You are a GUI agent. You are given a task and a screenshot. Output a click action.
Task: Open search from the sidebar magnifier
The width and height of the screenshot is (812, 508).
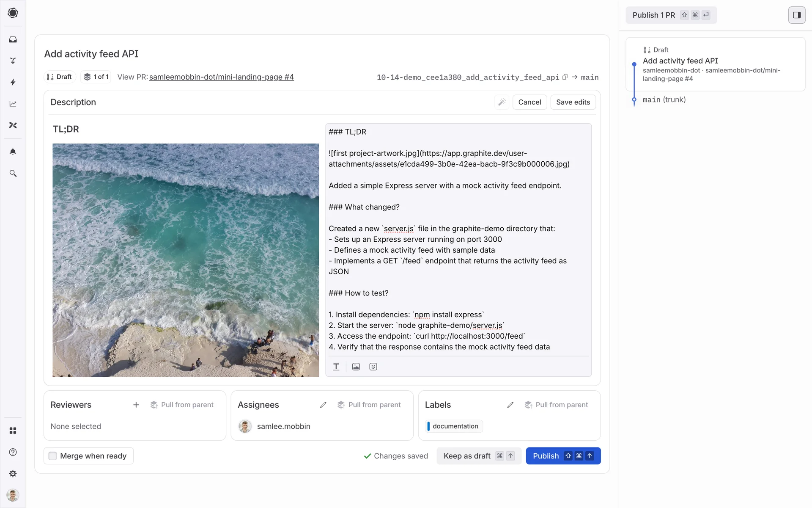13,173
